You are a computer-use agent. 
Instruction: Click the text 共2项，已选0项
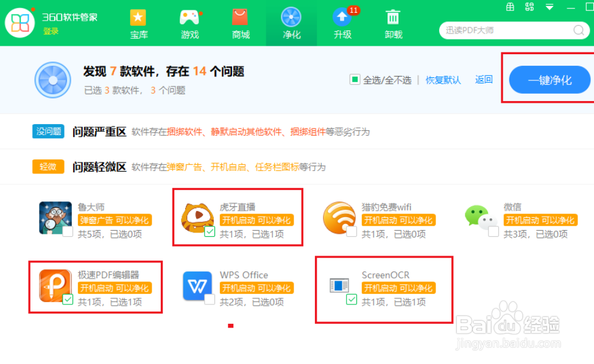point(252,302)
